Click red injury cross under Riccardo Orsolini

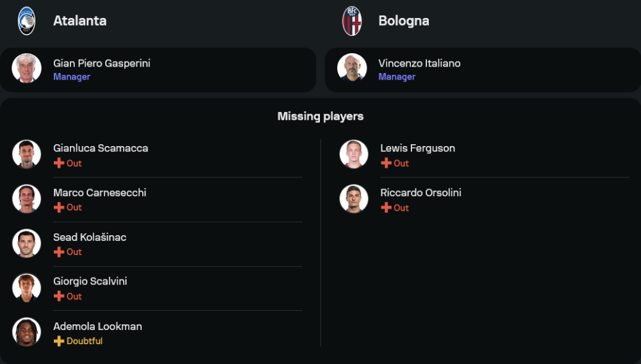pos(386,208)
